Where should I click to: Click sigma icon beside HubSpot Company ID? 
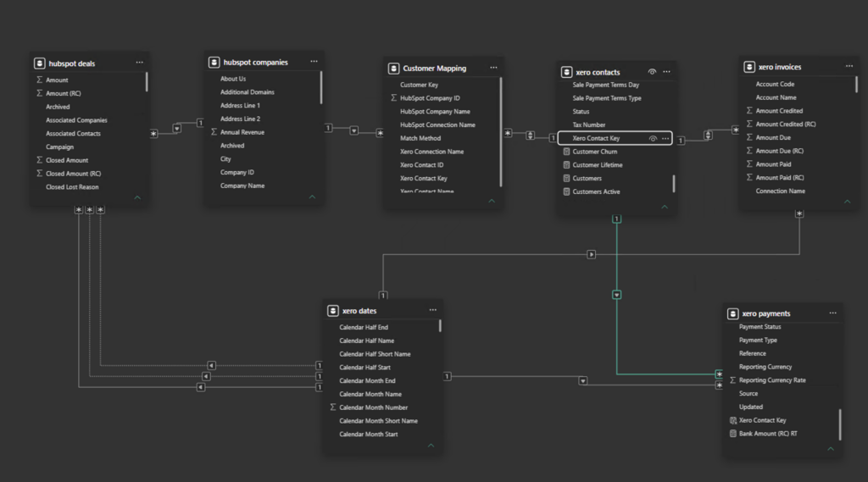coord(393,97)
